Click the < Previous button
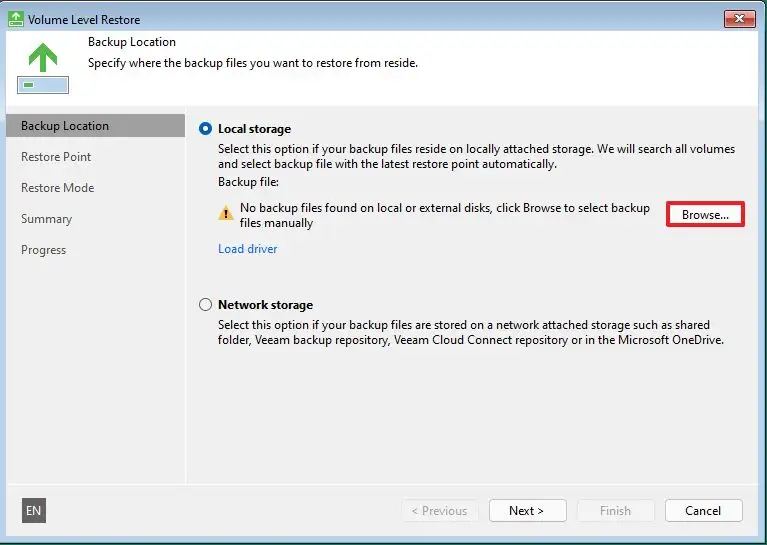Screen dimensions: 767x545 click(439, 510)
